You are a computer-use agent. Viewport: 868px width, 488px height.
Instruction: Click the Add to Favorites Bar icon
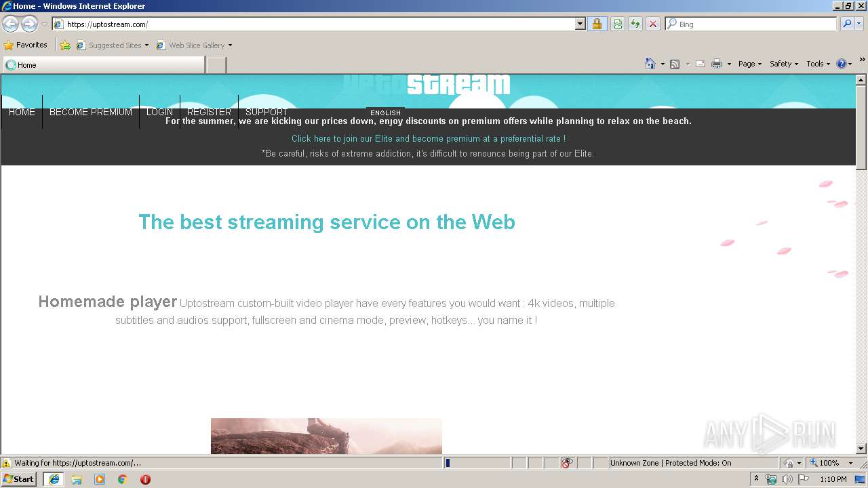pos(65,45)
